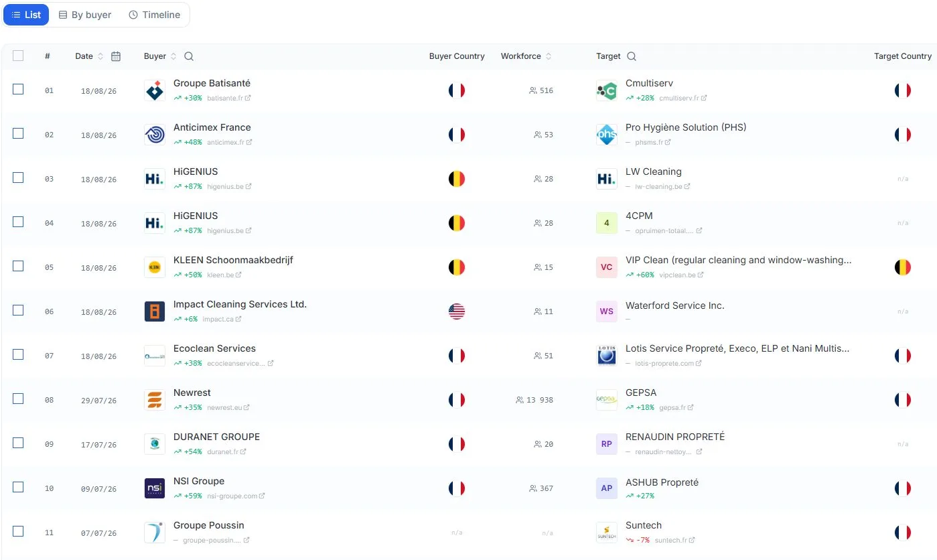Select the checkbox for row 10 NSI Groupe
Viewport: 937px width, 560px height.
click(18, 487)
